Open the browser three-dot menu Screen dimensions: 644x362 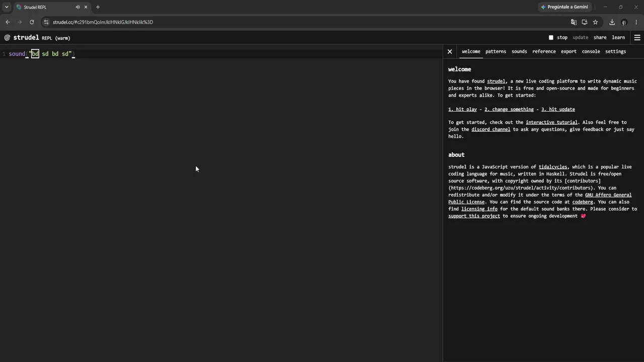636,22
